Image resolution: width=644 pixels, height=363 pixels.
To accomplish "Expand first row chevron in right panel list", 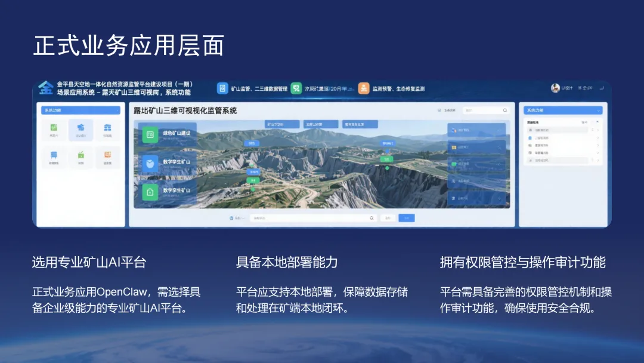I will point(597,130).
